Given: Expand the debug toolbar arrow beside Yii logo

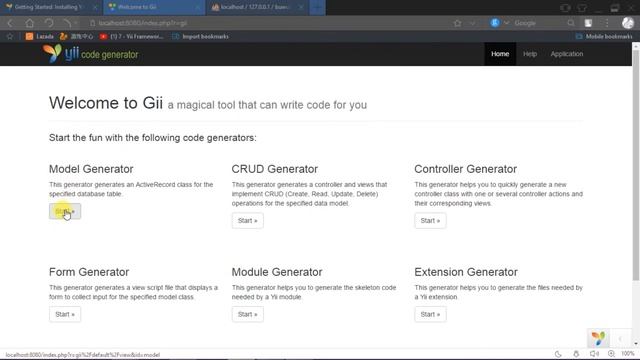Looking at the screenshot, I should coord(620,338).
